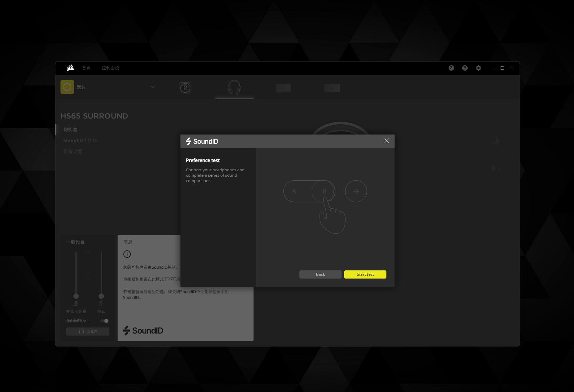Click the 默认 profile icon

pos(67,87)
